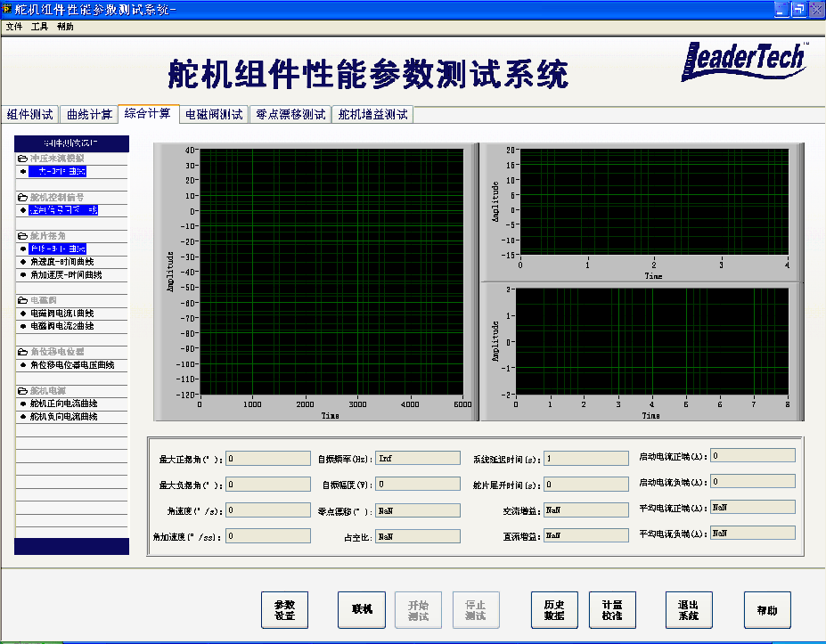The height and width of the screenshot is (644, 826).
Task: Select 角速度-时间曲线 in the curve list
Action: coord(61,262)
